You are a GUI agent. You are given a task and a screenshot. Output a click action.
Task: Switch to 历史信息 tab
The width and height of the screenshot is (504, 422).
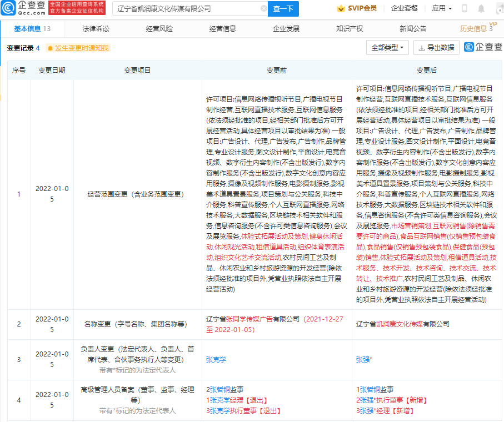[x=476, y=28]
